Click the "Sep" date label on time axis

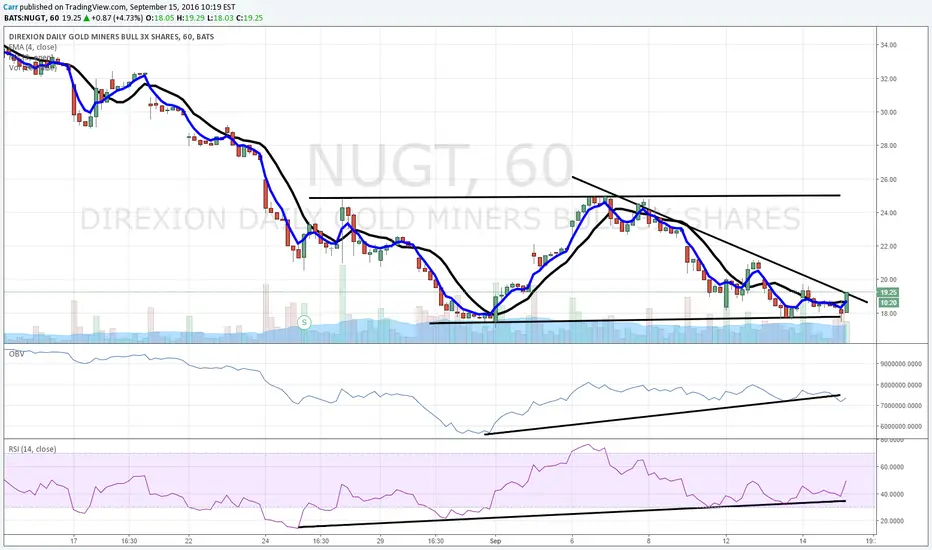pos(496,541)
